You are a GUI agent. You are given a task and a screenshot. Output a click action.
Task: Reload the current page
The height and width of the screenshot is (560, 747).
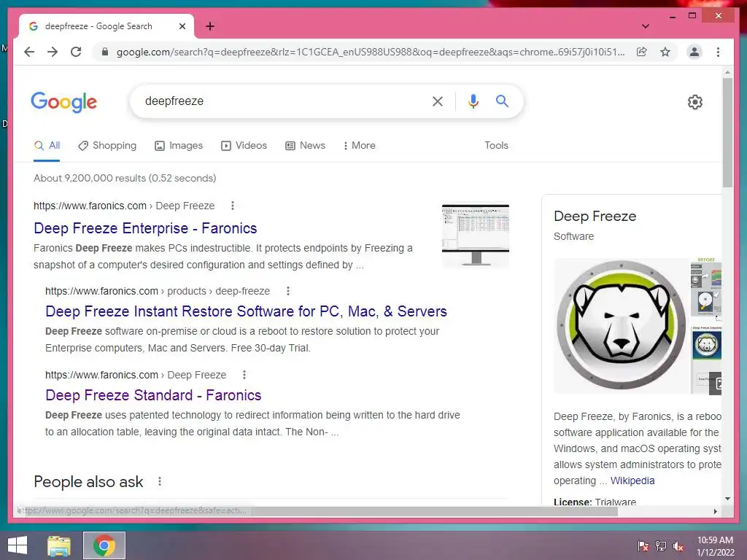pyautogui.click(x=76, y=52)
